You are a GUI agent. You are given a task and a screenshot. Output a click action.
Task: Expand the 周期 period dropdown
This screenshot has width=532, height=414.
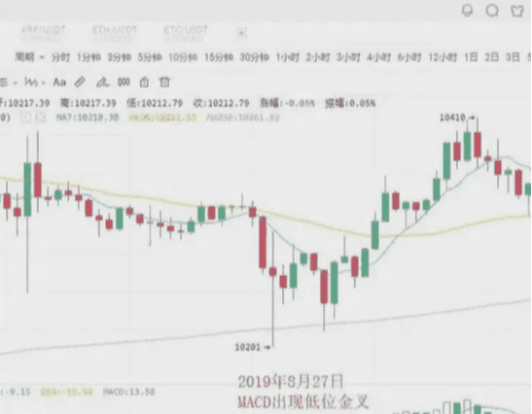29,57
